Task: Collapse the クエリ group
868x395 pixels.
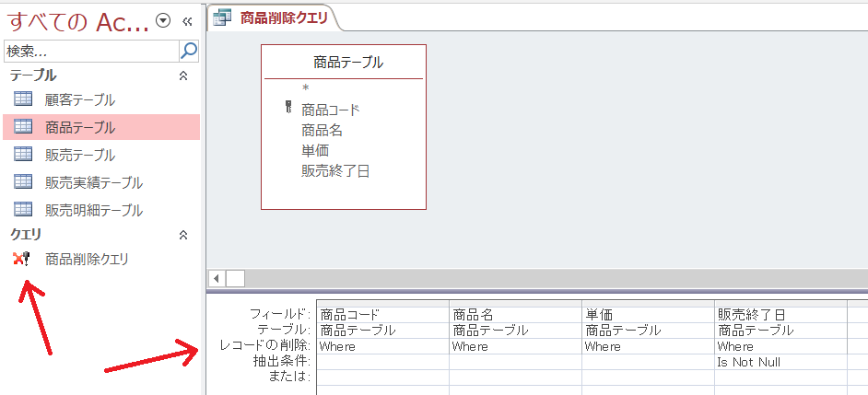Action: pyautogui.click(x=183, y=235)
